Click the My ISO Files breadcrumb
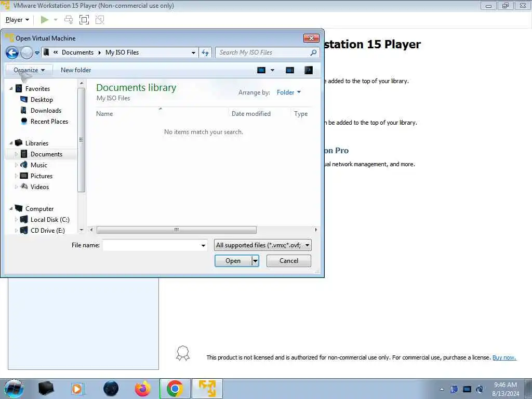 [x=122, y=52]
